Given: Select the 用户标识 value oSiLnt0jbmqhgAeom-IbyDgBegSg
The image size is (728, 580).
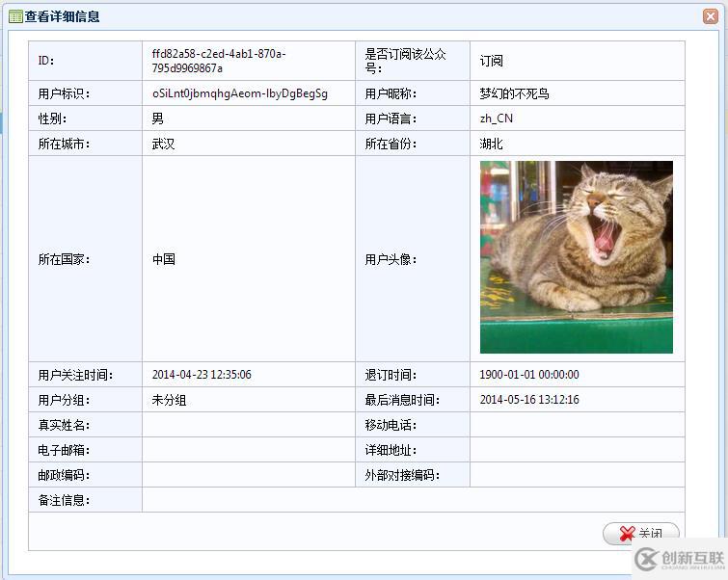Looking at the screenshot, I should coord(239,93).
